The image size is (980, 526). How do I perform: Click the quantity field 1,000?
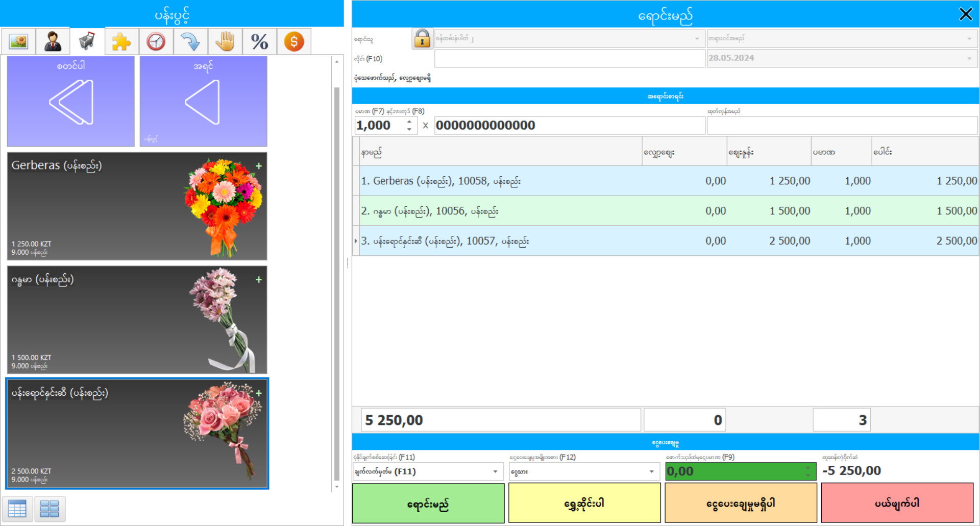380,126
